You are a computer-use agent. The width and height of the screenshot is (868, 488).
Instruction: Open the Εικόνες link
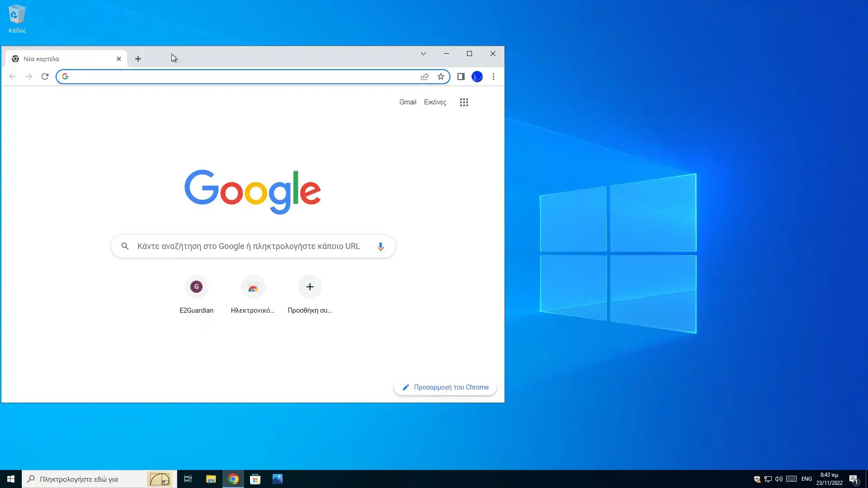click(x=435, y=102)
